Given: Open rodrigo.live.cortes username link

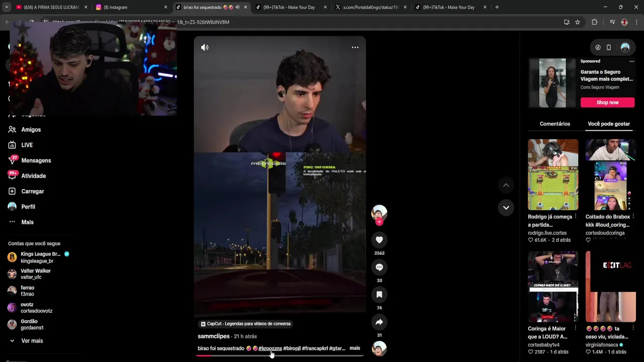Looking at the screenshot, I should [x=547, y=233].
